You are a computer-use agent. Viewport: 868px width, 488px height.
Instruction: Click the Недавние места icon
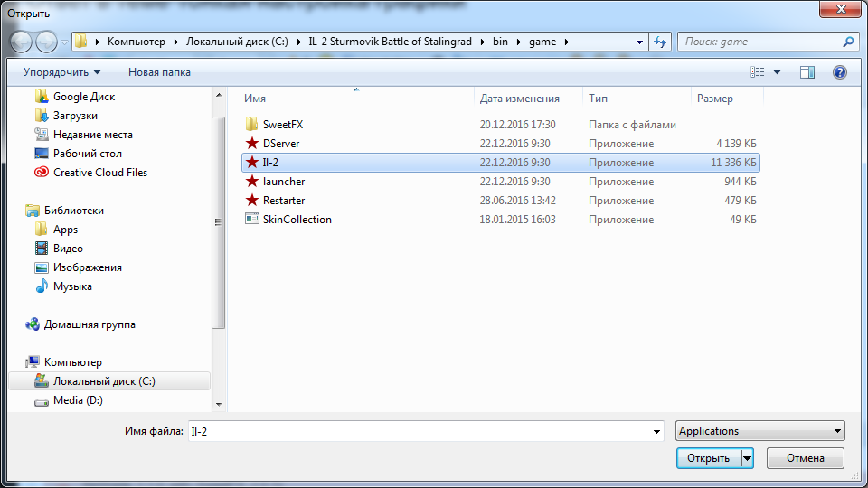pyautogui.click(x=41, y=134)
